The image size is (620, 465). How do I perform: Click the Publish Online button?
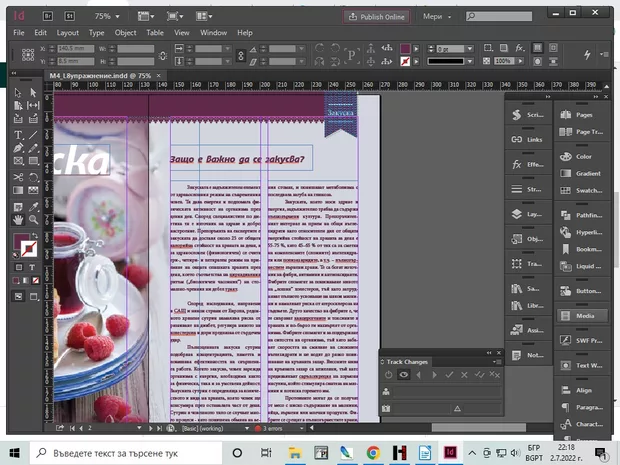pos(375,16)
